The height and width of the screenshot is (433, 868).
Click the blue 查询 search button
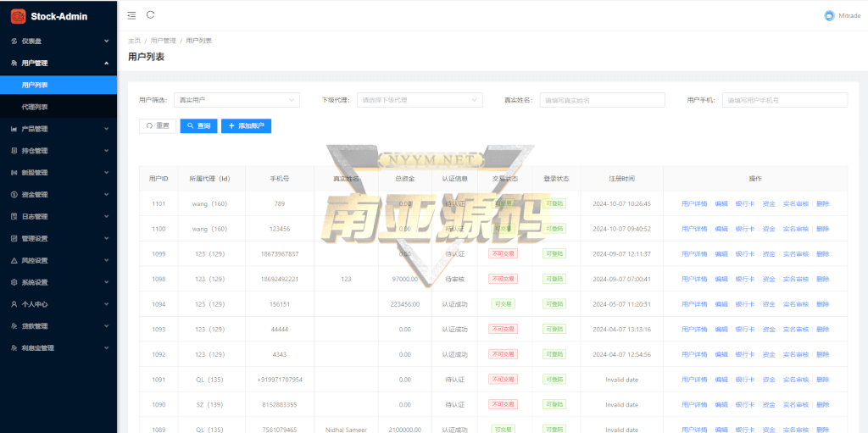[x=198, y=125]
